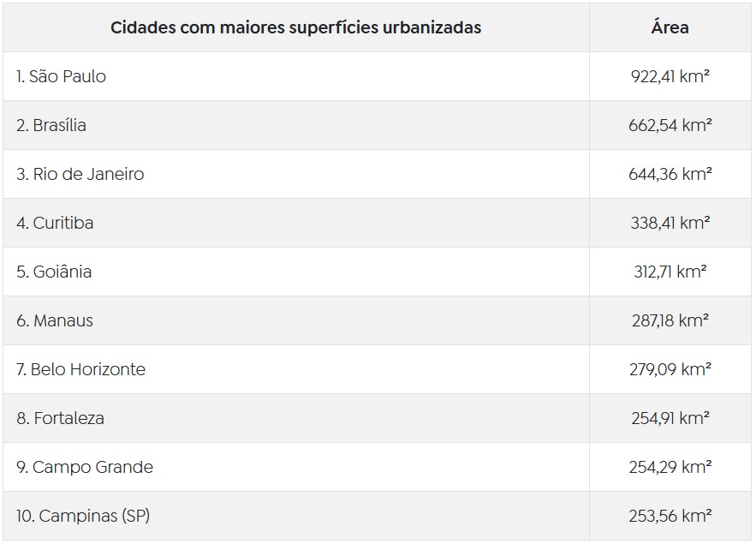Select the '5. Goiânia' cell
This screenshot has height=544, width=756.
[x=296, y=272]
